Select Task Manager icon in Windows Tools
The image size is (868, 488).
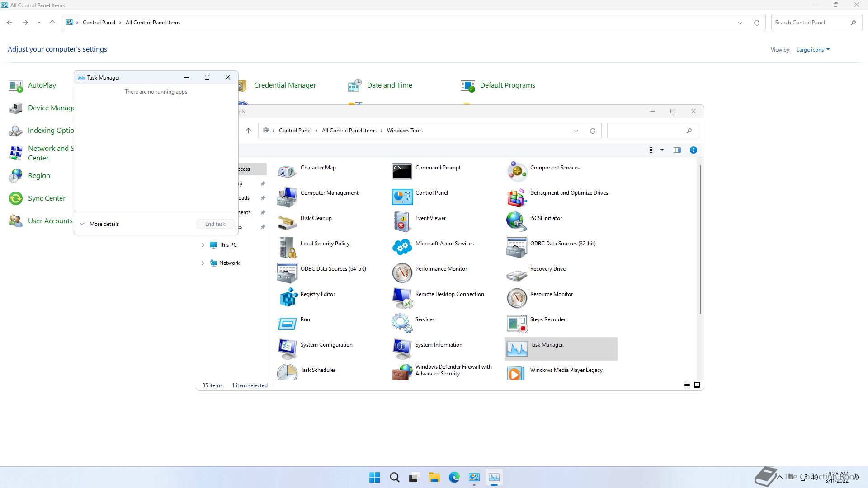pyautogui.click(x=517, y=349)
